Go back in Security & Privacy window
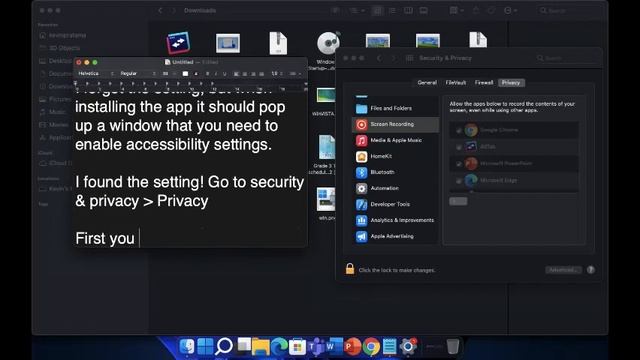The width and height of the screenshot is (640, 360). (x=379, y=58)
